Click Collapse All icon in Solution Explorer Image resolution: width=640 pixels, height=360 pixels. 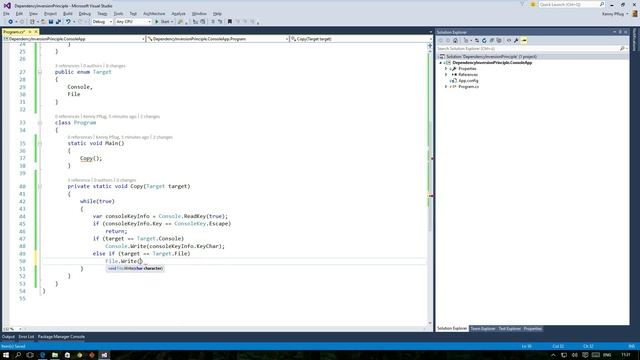tap(492, 40)
